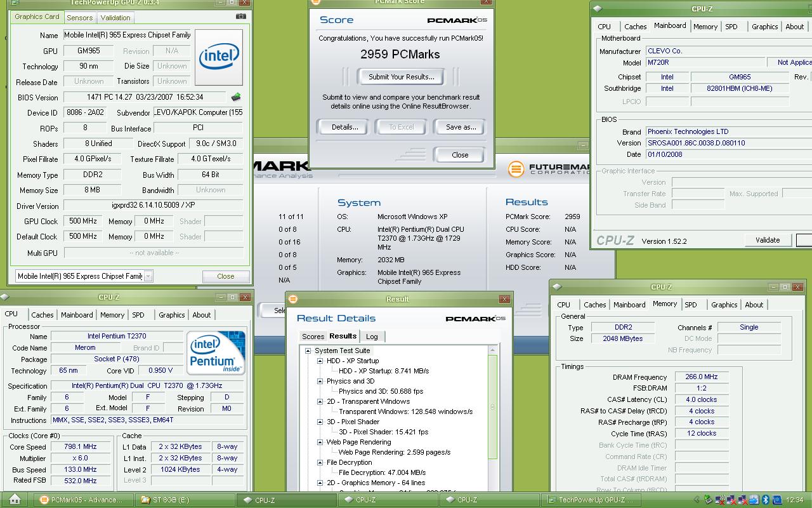Show hidden tray icons with chevron

pyautogui.click(x=697, y=500)
